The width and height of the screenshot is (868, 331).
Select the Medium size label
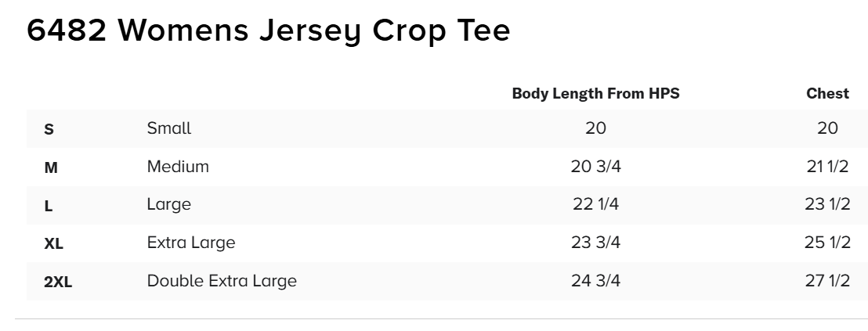click(178, 167)
